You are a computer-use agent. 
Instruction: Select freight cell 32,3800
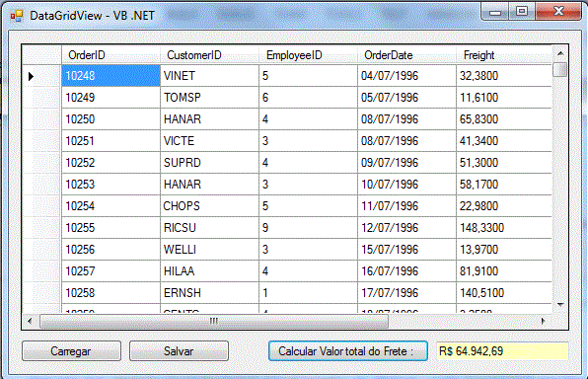click(x=504, y=76)
